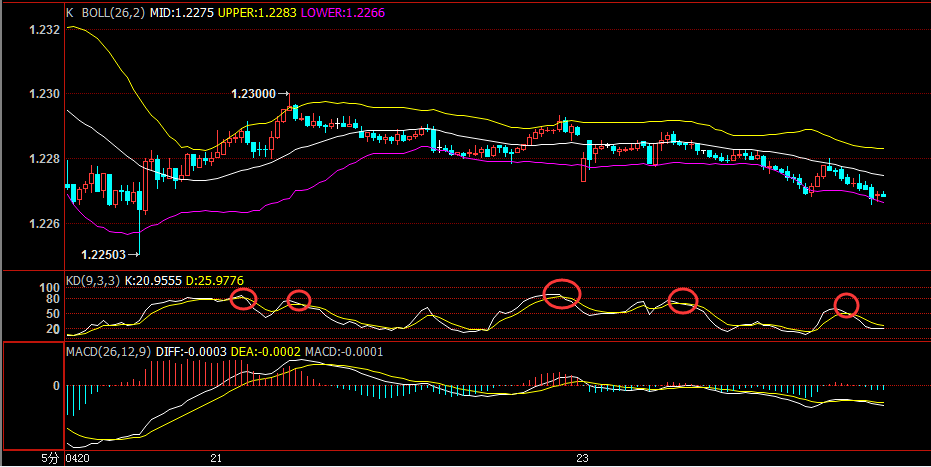Click the K:20.9555 value text
Screen dimensions: 931x467
(153, 281)
